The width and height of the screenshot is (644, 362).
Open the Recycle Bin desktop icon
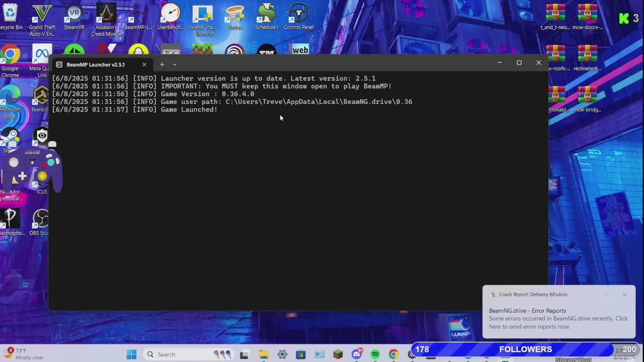10,17
